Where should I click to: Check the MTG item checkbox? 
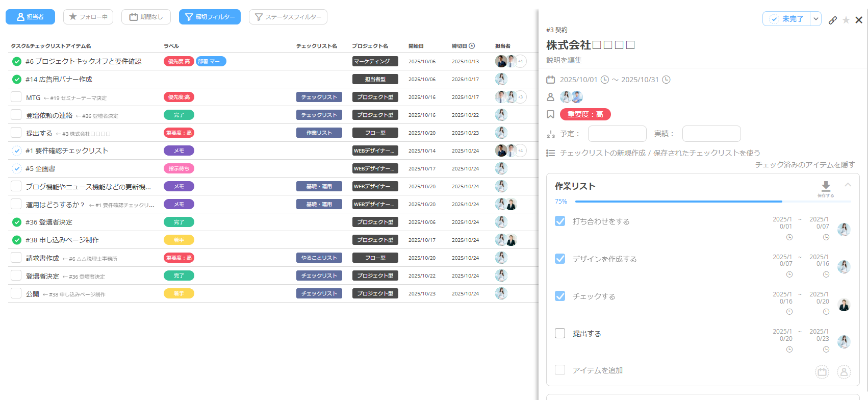[x=16, y=97]
